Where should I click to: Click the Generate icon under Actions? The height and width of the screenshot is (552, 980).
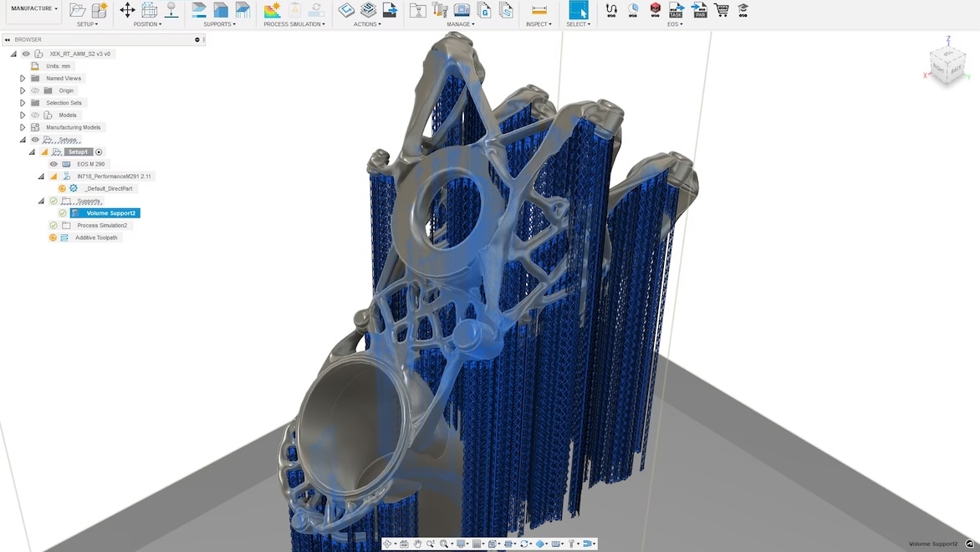pyautogui.click(x=345, y=10)
